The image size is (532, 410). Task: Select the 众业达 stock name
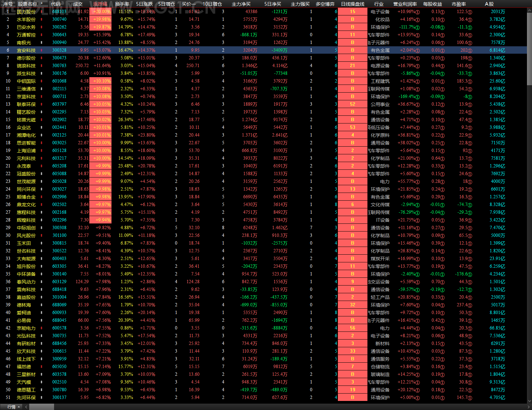point(24,127)
